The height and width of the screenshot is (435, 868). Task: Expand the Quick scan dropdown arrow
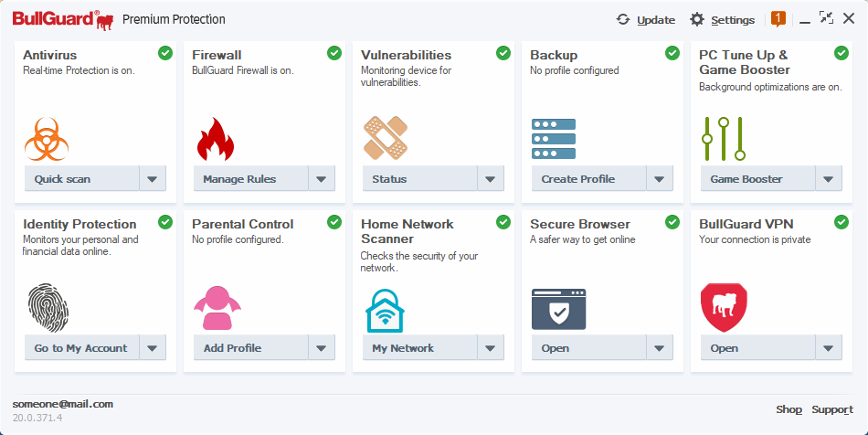tap(153, 179)
